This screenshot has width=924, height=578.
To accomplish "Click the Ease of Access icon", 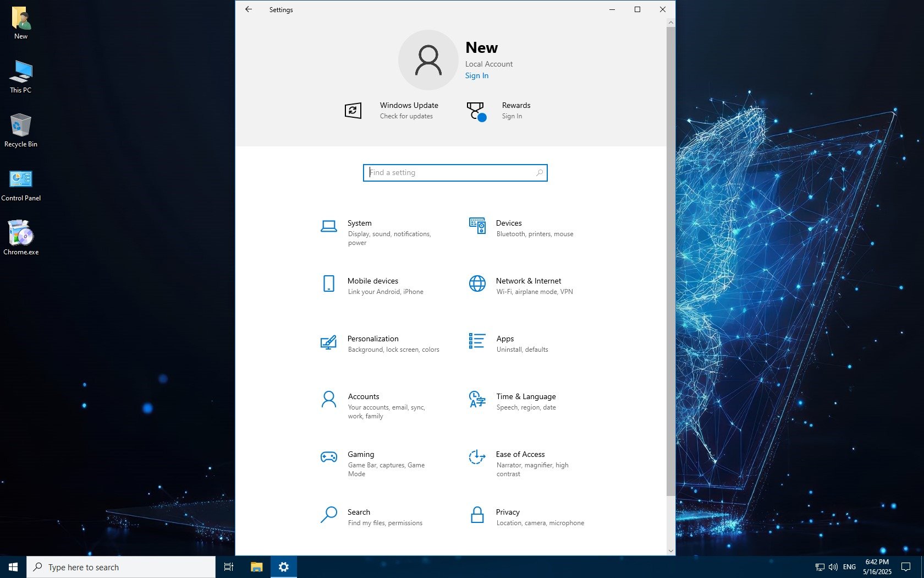I will tap(477, 457).
